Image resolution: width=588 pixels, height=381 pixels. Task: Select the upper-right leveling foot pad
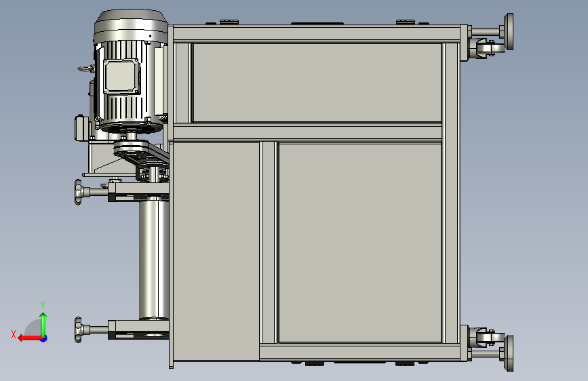(x=509, y=31)
